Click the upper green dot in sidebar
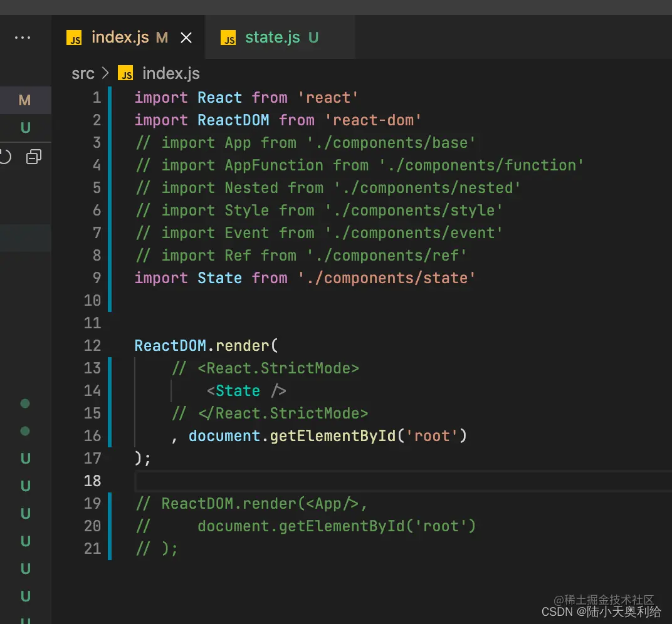 click(x=25, y=403)
